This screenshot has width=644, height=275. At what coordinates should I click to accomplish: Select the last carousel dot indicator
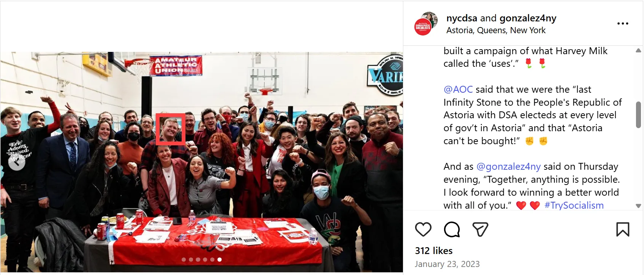tap(219, 259)
